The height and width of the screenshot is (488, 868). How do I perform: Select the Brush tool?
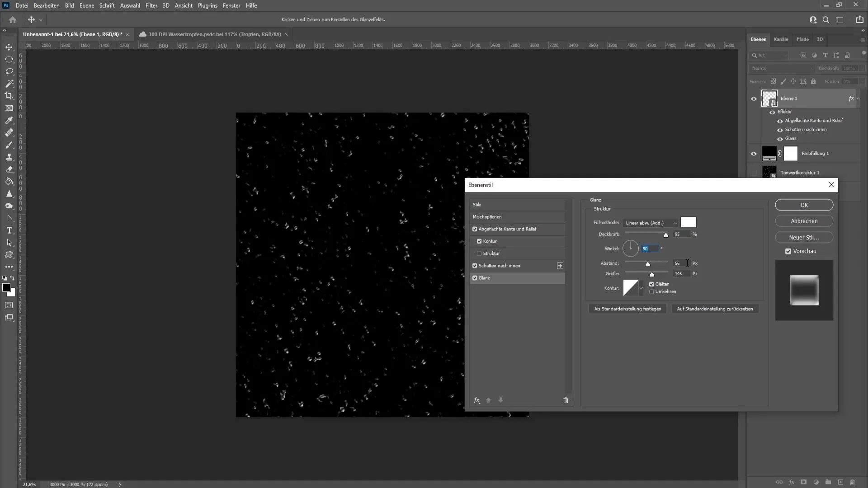click(x=9, y=145)
